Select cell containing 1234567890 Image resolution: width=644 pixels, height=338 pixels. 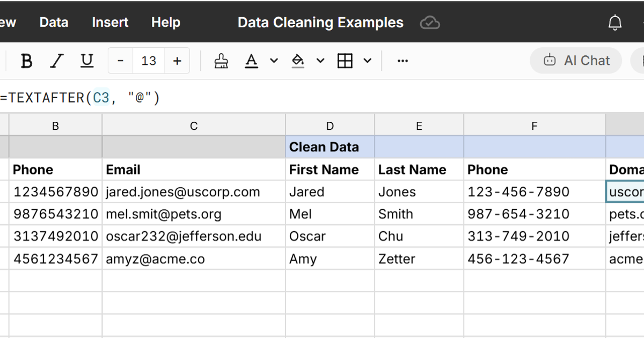point(55,192)
